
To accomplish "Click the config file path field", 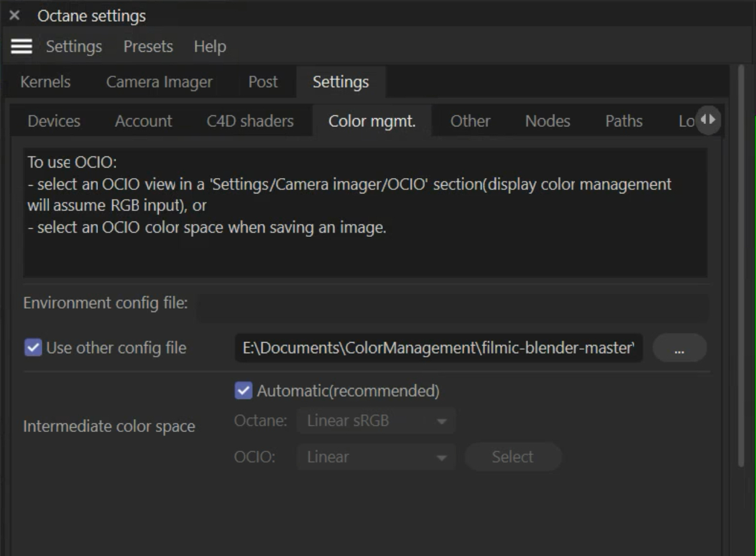I will [438, 349].
